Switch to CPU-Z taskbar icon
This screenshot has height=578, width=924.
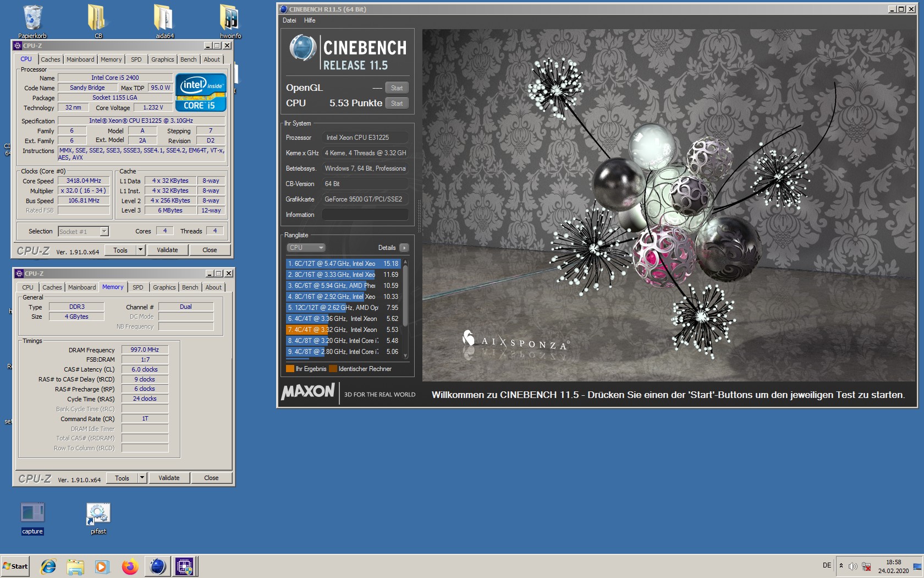pyautogui.click(x=184, y=566)
